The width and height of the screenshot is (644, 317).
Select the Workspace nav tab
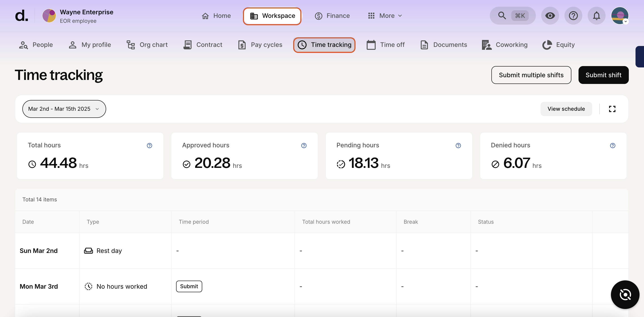click(272, 16)
